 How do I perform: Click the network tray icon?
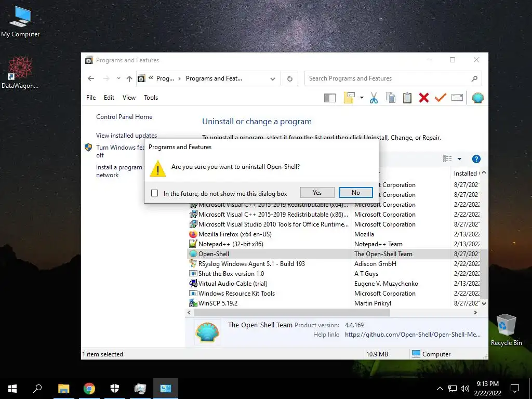click(453, 389)
